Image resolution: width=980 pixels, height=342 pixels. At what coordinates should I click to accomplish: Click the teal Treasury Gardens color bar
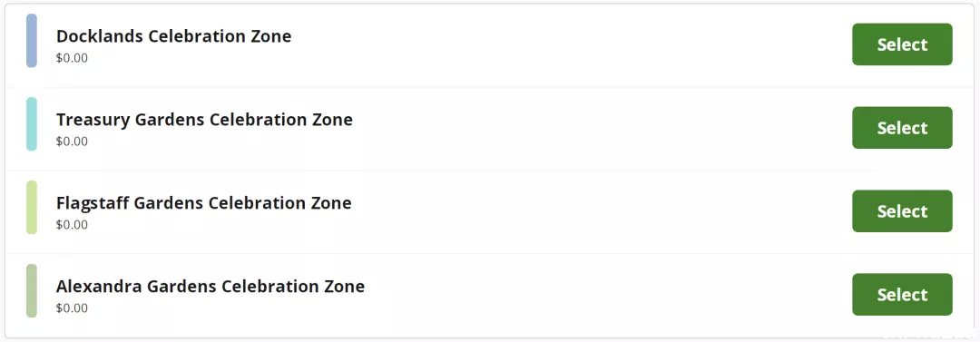click(31, 123)
